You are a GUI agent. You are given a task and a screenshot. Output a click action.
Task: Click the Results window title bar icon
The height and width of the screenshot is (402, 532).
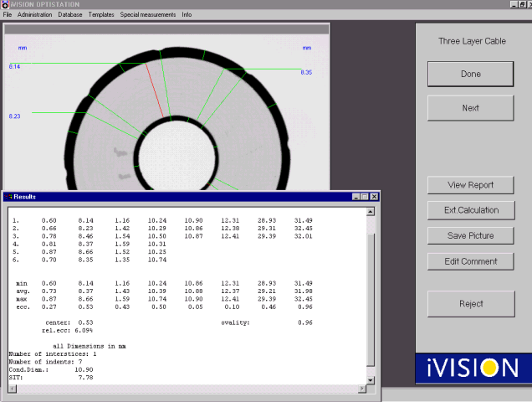pyautogui.click(x=9, y=196)
